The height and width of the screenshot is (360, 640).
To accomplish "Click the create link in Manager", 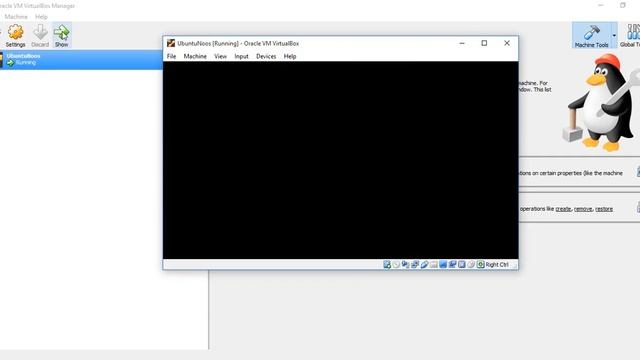I will pos(563,209).
